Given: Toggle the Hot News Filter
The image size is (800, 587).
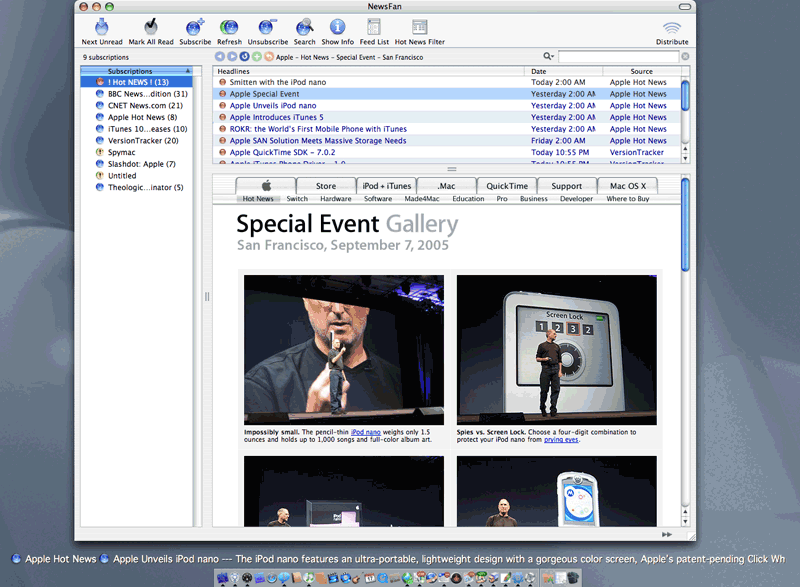Looking at the screenshot, I should 421,28.
